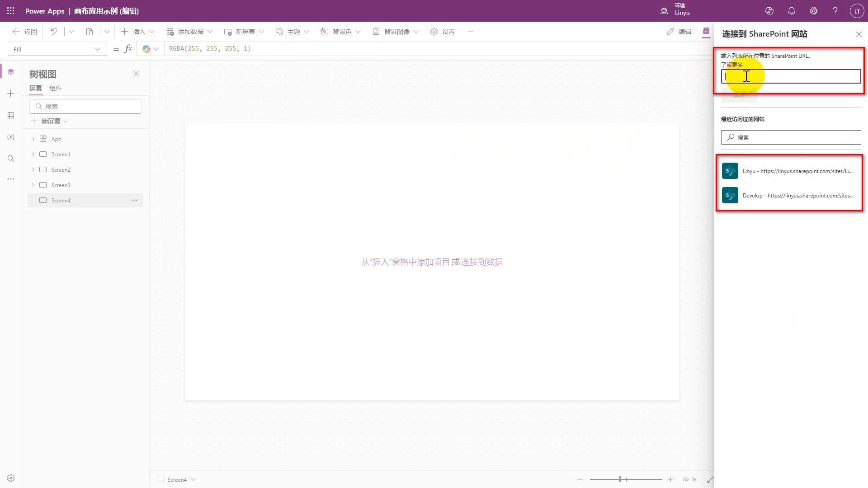
Task: Switch to the 组件 tab
Action: (x=56, y=88)
